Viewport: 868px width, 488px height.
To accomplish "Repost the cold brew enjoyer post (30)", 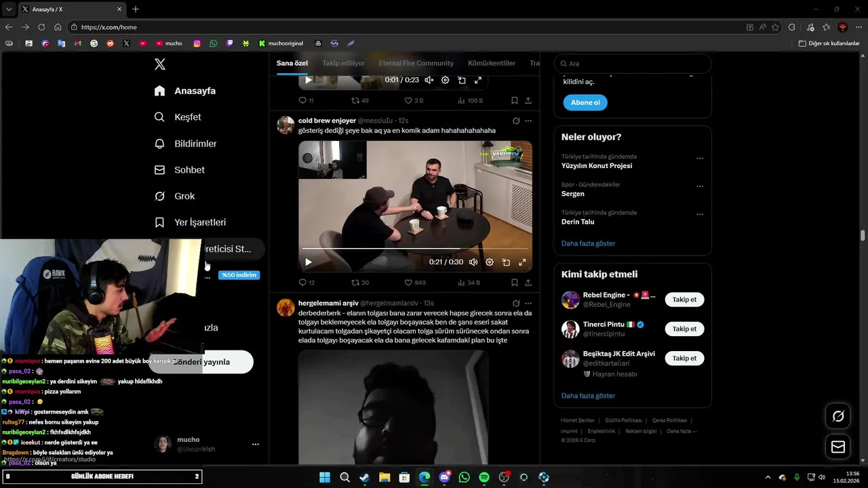I will [360, 283].
